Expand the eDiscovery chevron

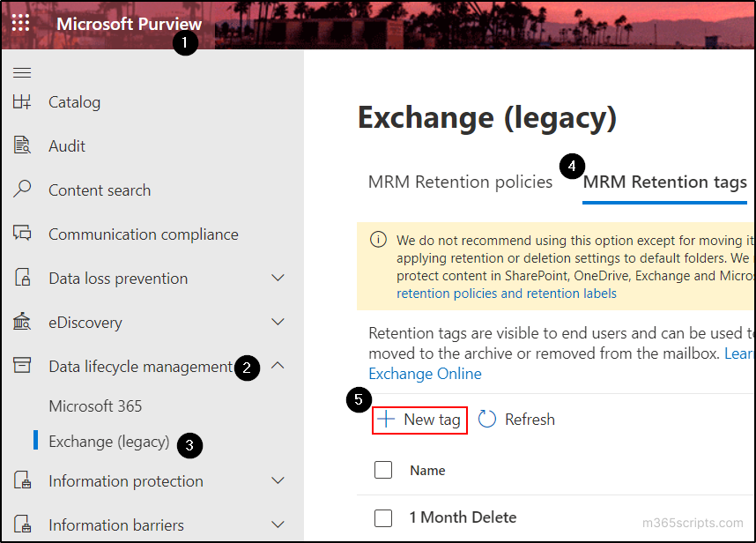pyautogui.click(x=278, y=322)
